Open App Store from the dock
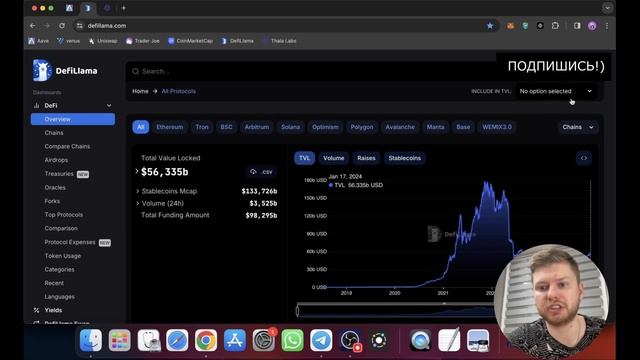 point(235,340)
